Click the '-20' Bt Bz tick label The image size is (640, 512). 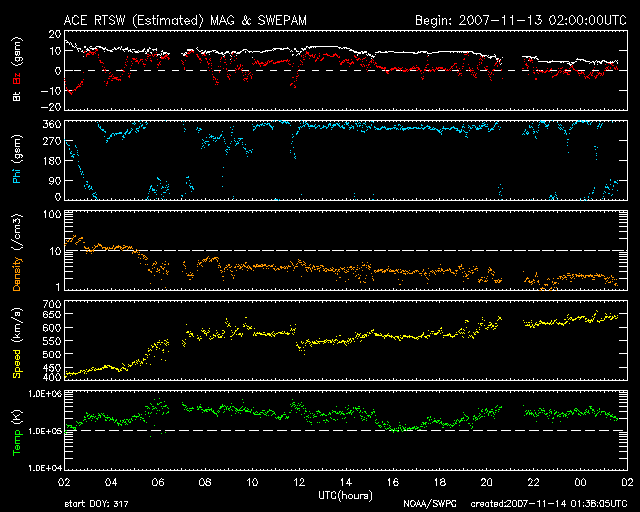(51, 107)
